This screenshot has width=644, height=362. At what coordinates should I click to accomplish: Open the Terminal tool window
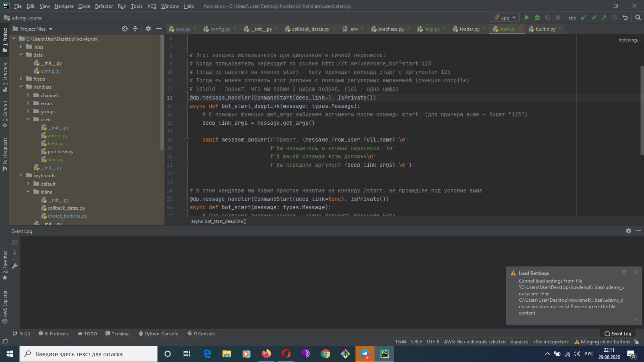click(117, 334)
